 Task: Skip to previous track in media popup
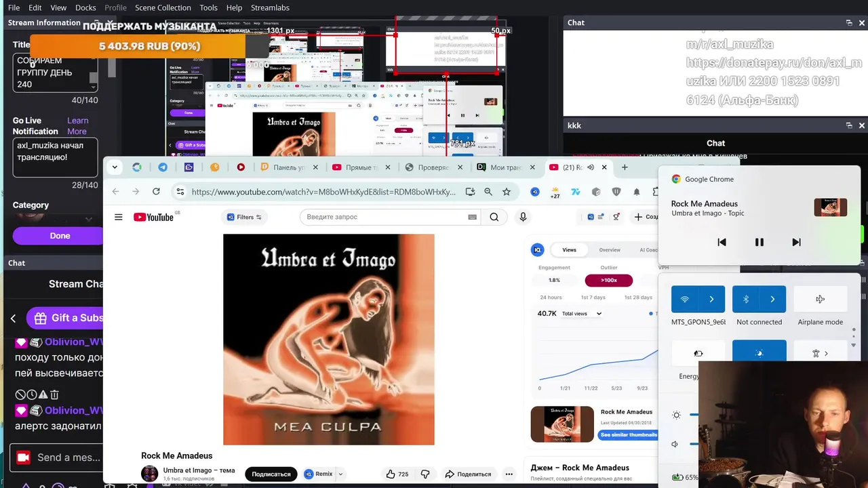[722, 242]
